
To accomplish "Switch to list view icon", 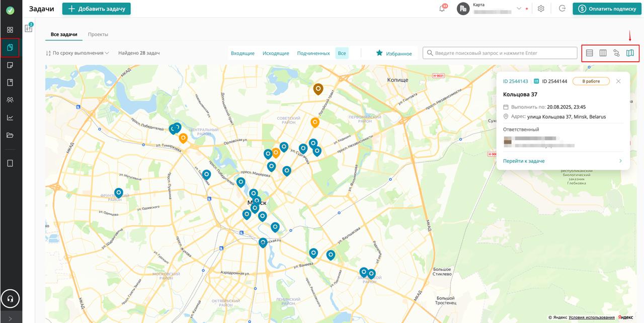I will tap(590, 53).
